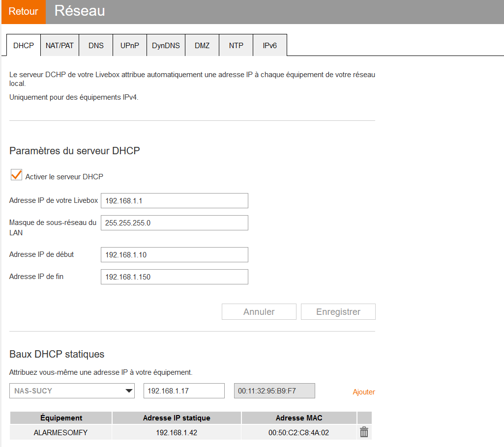The height and width of the screenshot is (447, 504).
Task: Delete the ALARMESOMFY static lease trash icon
Action: coord(364,432)
